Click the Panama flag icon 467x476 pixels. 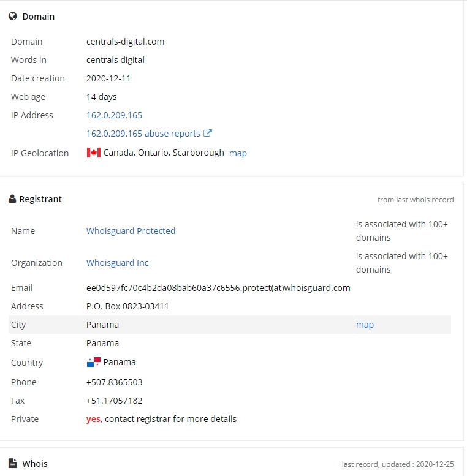pos(94,362)
